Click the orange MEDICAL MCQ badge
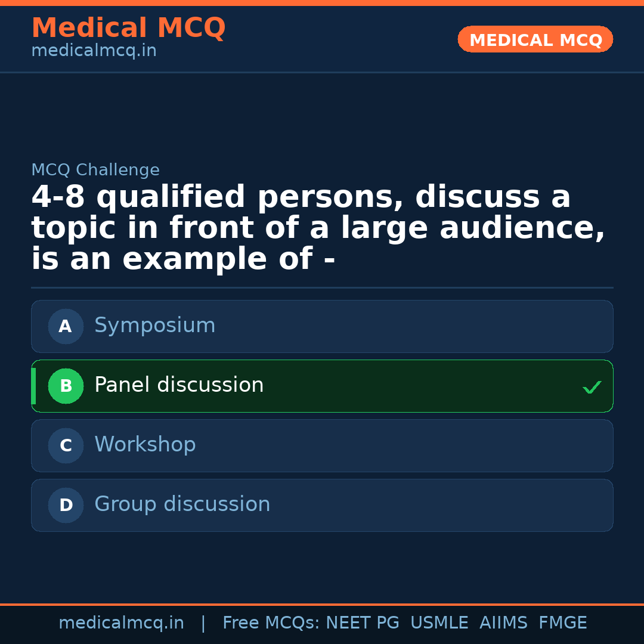This screenshot has height=644, width=644. tap(535, 40)
